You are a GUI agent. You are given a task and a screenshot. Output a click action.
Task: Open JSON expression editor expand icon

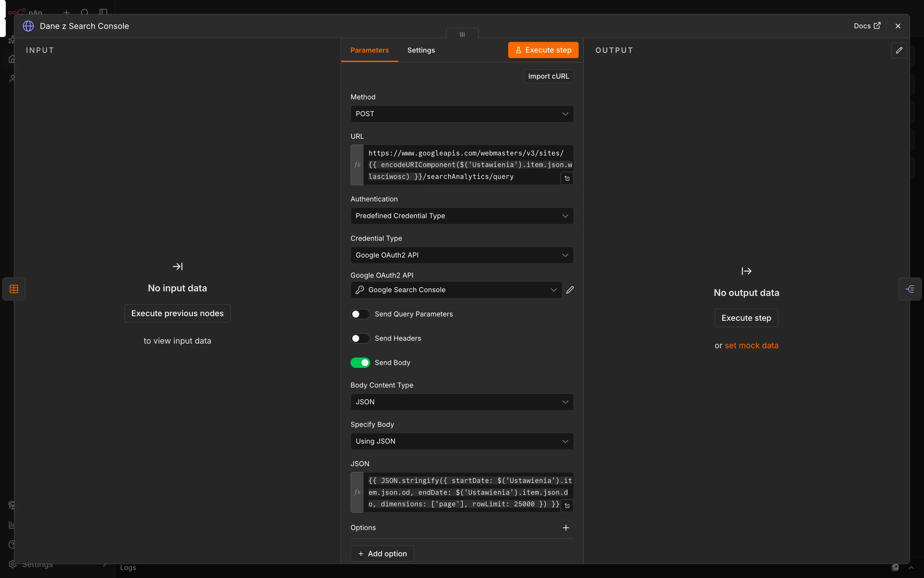point(567,505)
